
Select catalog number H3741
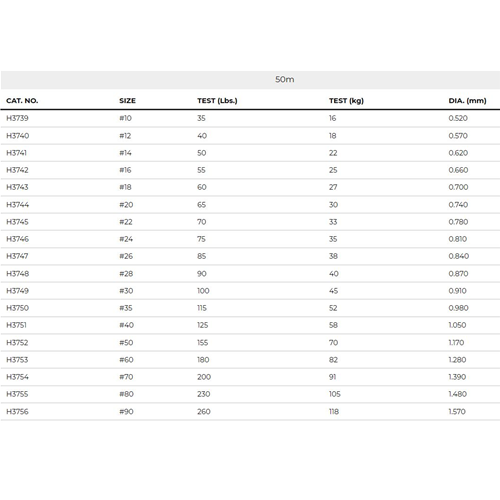(16, 153)
